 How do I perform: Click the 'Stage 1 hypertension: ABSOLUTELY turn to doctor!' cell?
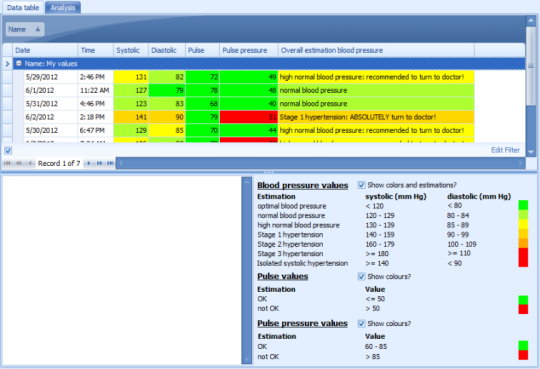click(376, 117)
